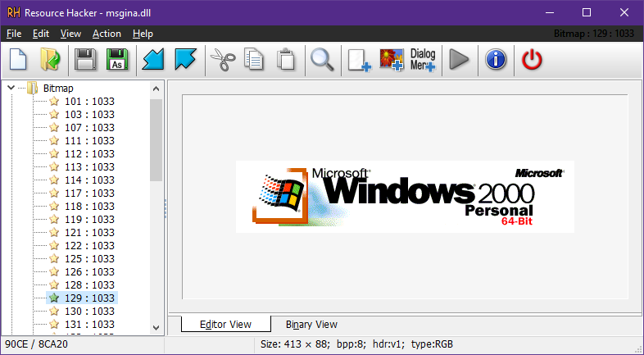
Task: Click the green Save As icon
Action: coord(117,60)
